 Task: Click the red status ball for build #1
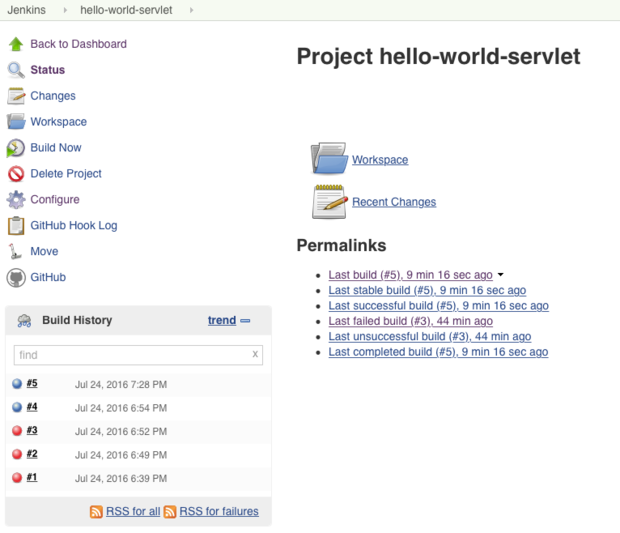click(17, 478)
